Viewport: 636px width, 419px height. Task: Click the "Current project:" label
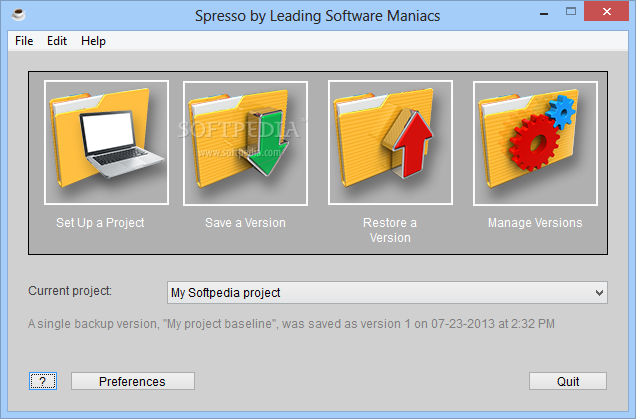(x=70, y=291)
